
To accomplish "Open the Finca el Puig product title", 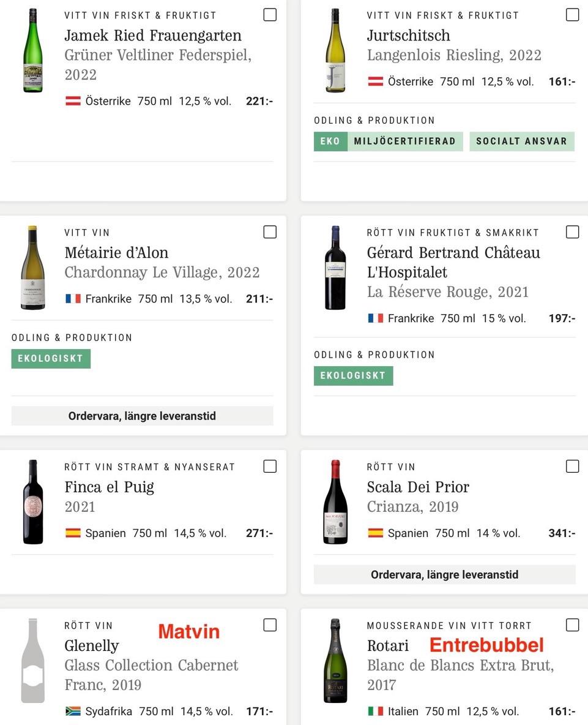I will click(x=110, y=487).
